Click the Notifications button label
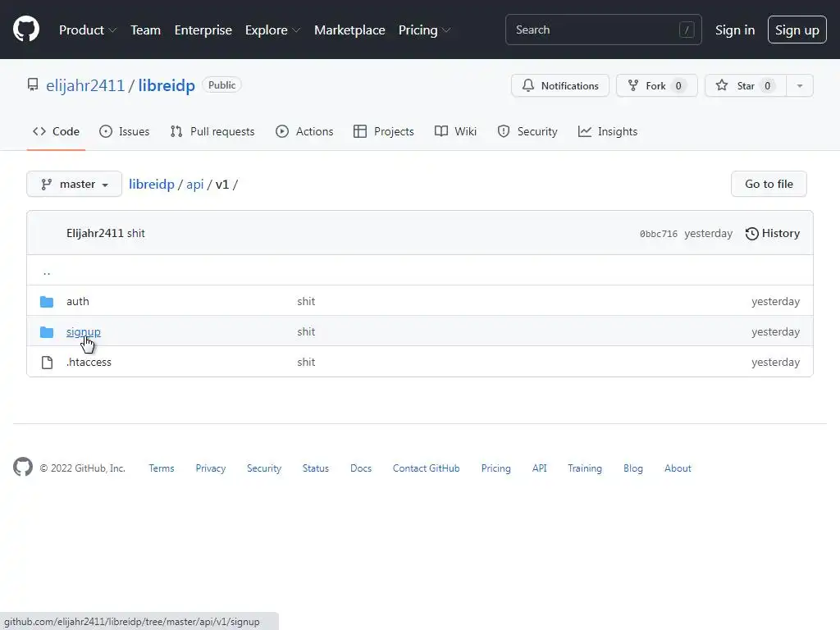840x630 pixels. coord(569,85)
